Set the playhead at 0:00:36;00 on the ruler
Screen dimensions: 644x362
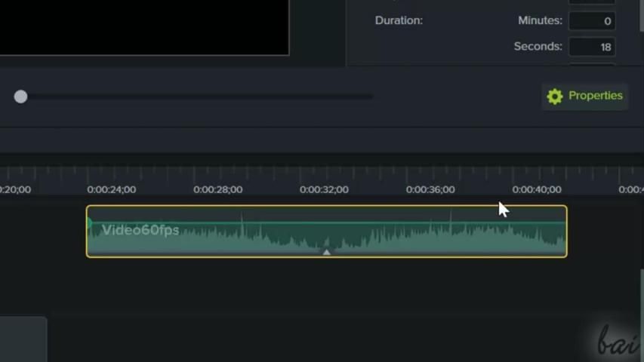pyautogui.click(x=430, y=189)
